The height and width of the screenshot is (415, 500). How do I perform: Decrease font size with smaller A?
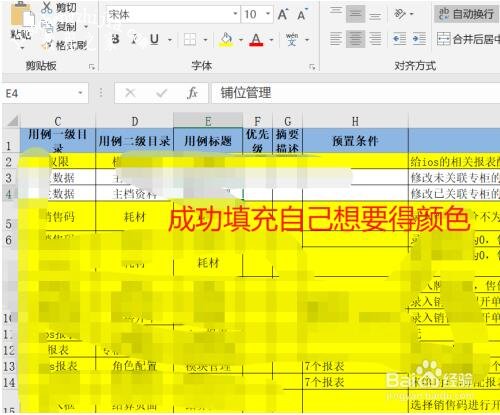point(302,15)
